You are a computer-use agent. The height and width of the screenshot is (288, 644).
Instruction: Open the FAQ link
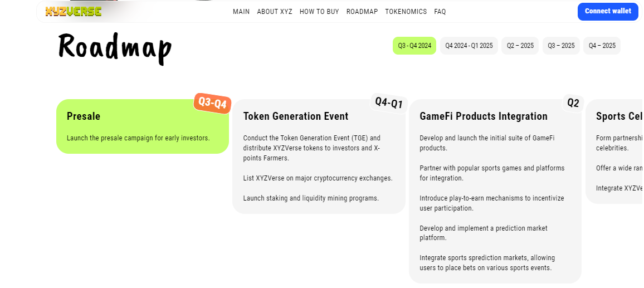click(440, 12)
